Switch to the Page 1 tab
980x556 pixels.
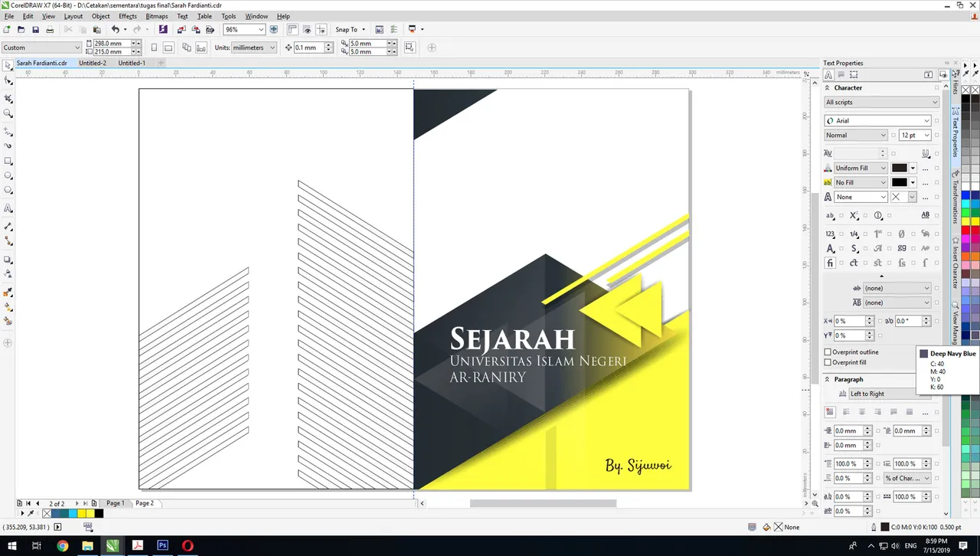coord(115,503)
